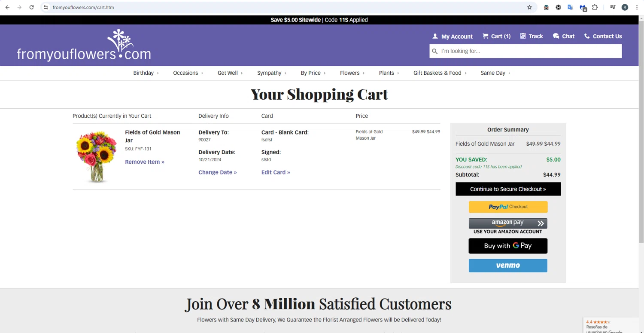Open Track order link
Viewport: 644px width, 333px height.
pos(532,36)
